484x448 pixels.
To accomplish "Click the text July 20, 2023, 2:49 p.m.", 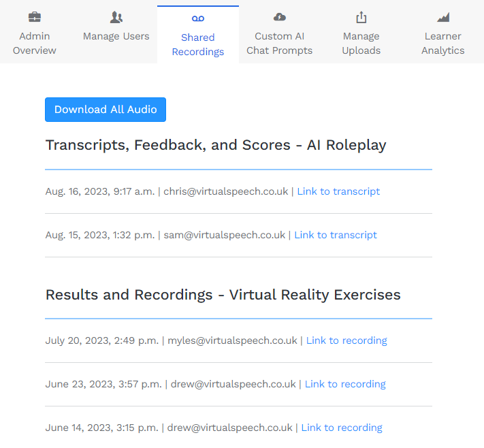I will click(x=102, y=340).
